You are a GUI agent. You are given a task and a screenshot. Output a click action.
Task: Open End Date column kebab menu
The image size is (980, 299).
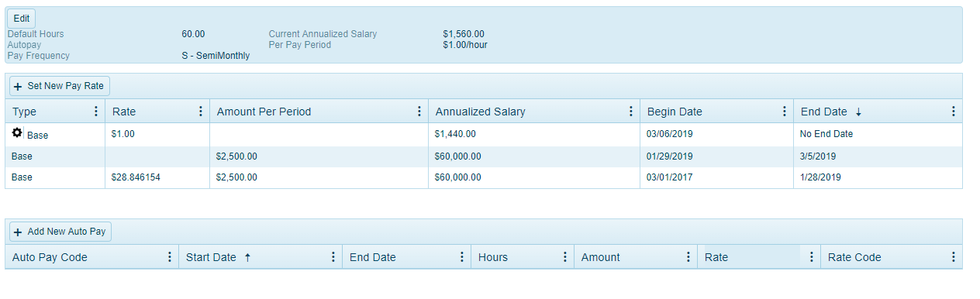point(953,112)
